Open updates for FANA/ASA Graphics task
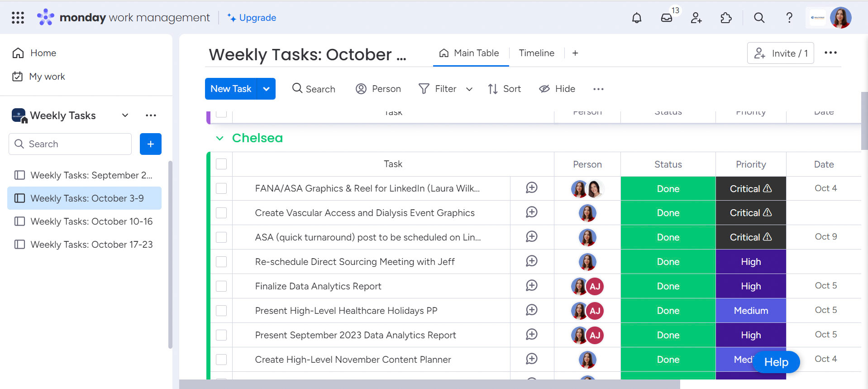 532,187
